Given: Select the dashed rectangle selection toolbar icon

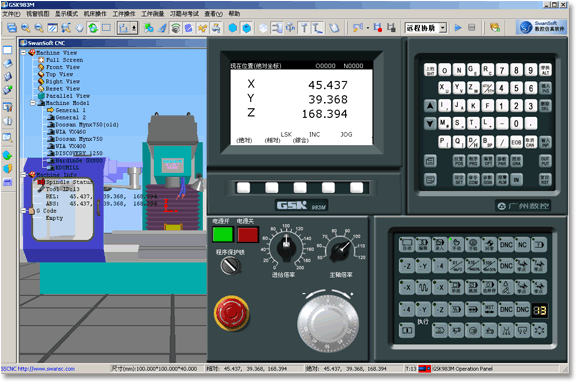Looking at the screenshot, I should point(106,28).
